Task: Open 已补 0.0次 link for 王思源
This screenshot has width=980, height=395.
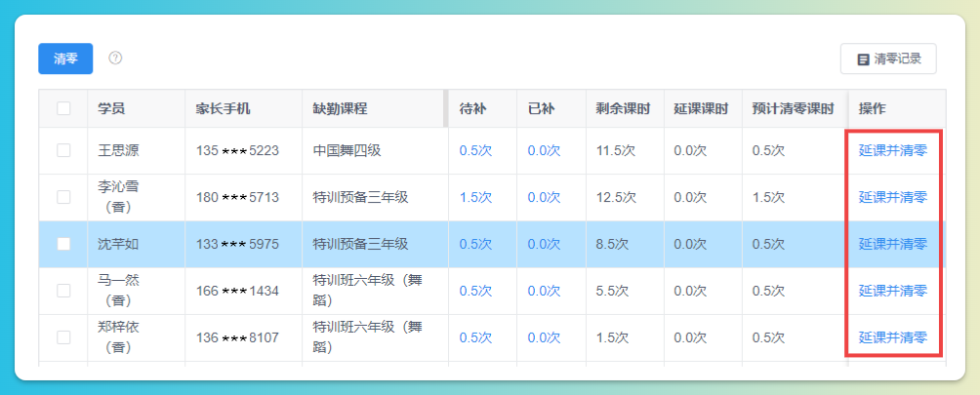Action: [544, 150]
